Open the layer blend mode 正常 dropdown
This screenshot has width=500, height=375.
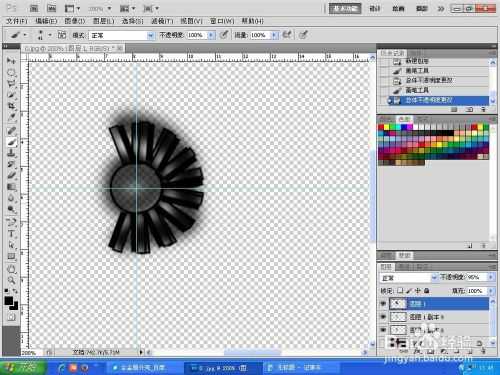click(409, 278)
